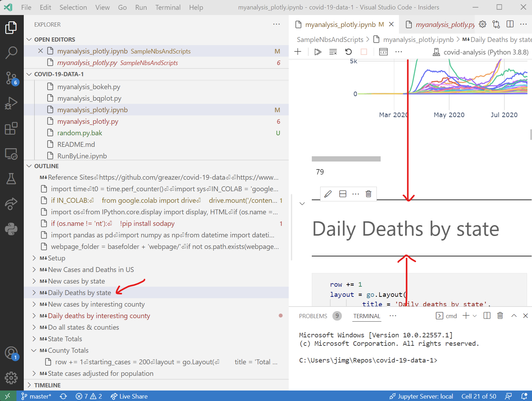
Task: Run all notebook cells
Action: [x=318, y=52]
